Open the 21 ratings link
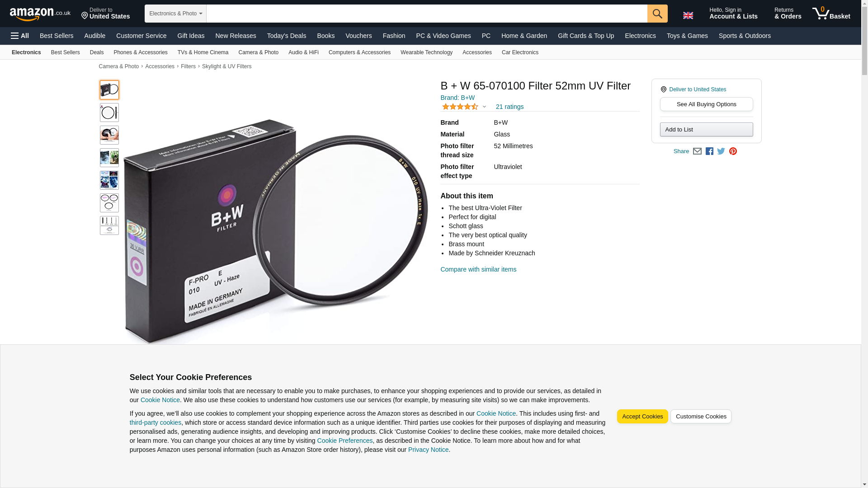868x488 pixels. click(509, 107)
